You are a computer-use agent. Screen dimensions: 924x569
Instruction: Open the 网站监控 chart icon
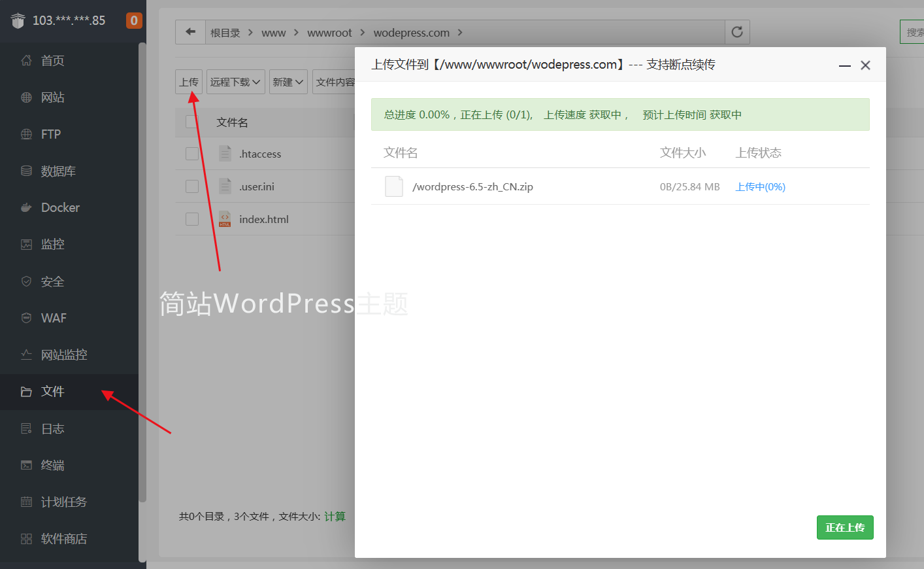pyautogui.click(x=26, y=354)
